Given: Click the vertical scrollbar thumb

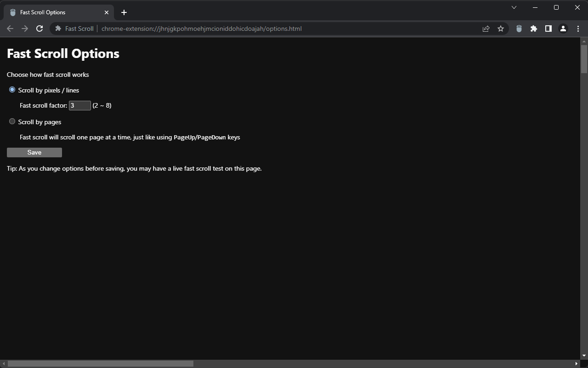Looking at the screenshot, I should pos(584,59).
